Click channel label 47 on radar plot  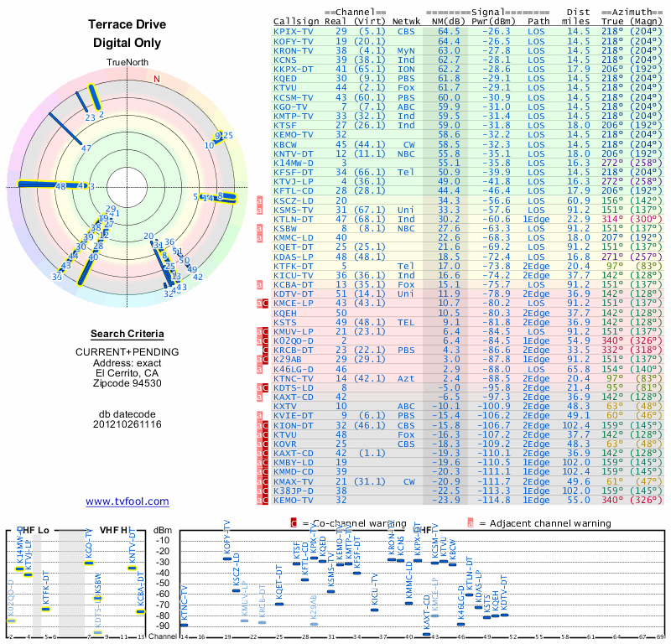point(86,148)
